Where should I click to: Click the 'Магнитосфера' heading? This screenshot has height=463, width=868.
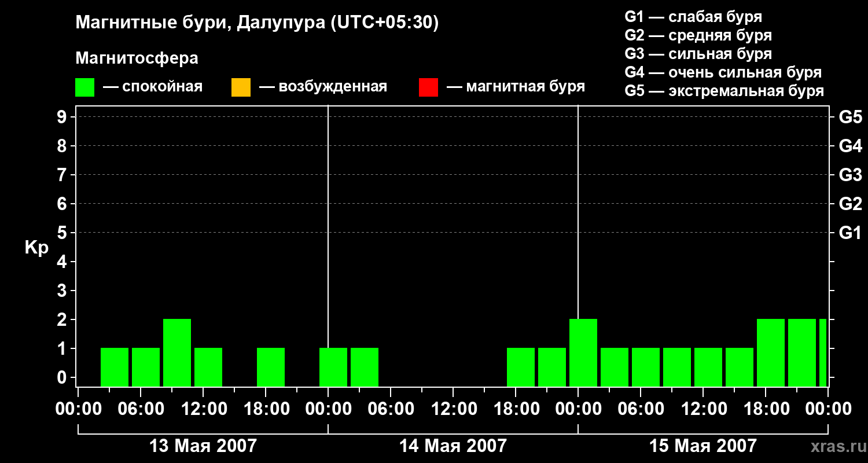137,58
